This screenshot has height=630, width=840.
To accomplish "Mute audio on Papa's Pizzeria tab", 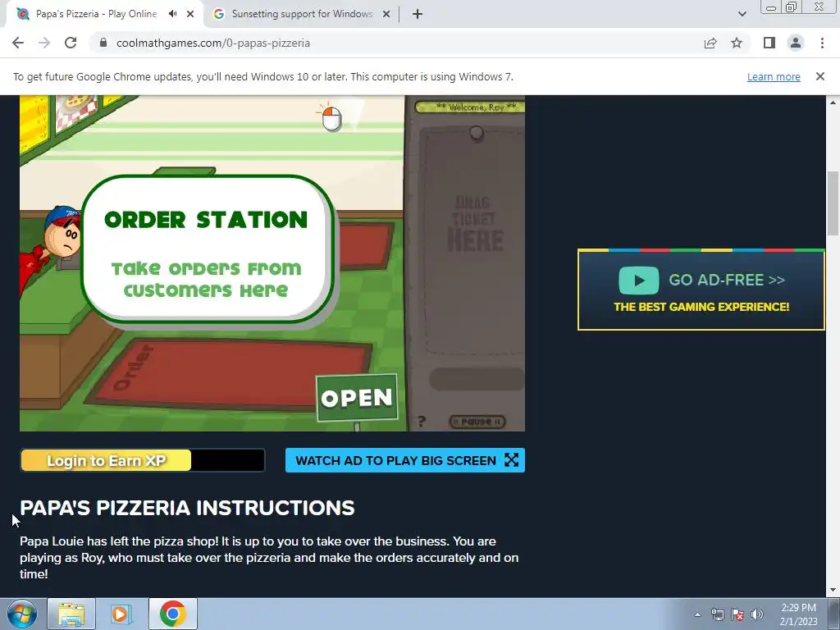I will 172,14.
